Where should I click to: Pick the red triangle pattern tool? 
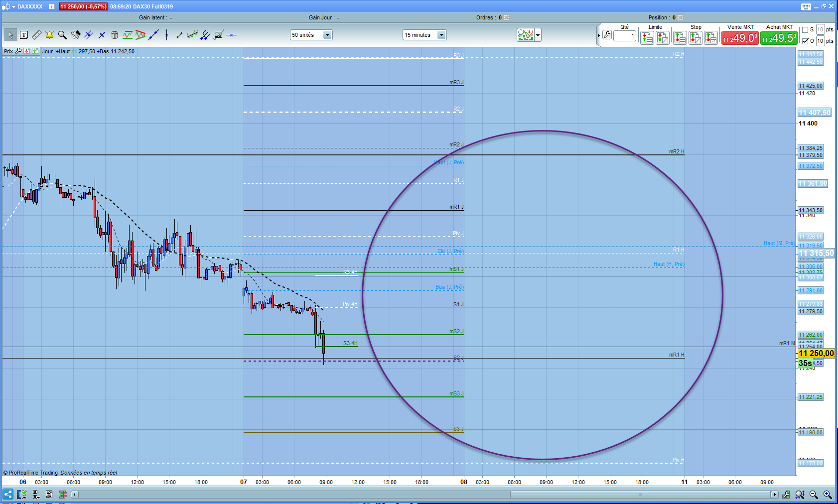click(x=140, y=35)
